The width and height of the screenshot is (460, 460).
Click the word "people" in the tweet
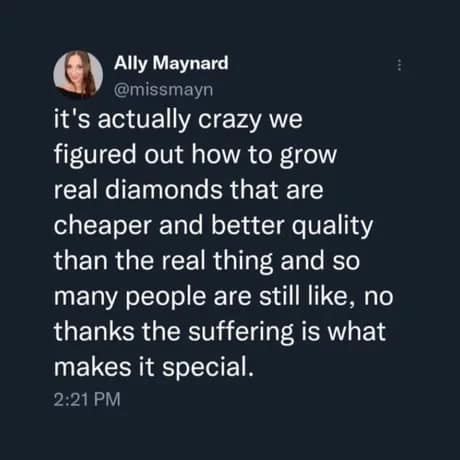(166, 297)
